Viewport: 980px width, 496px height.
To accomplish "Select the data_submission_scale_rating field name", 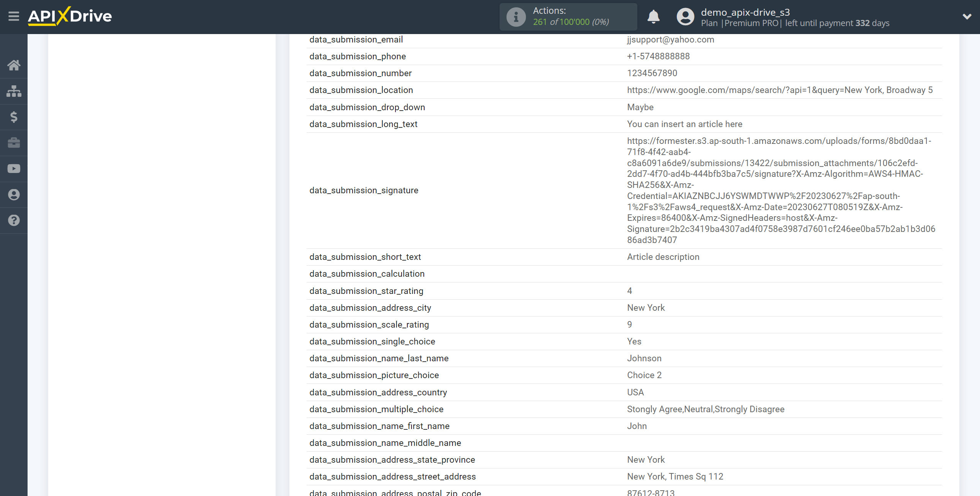I will [369, 325].
